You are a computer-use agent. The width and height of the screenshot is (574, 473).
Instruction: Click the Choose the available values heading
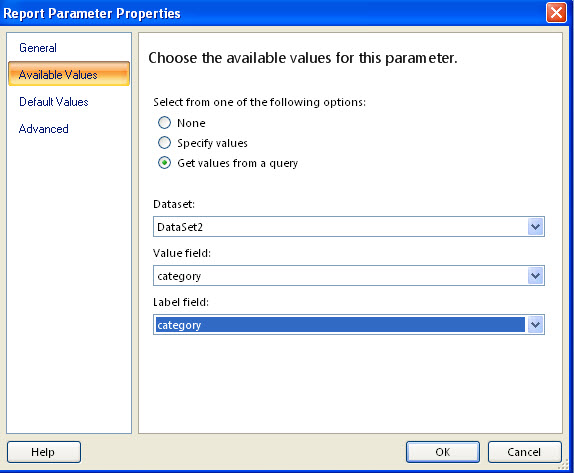pos(303,58)
